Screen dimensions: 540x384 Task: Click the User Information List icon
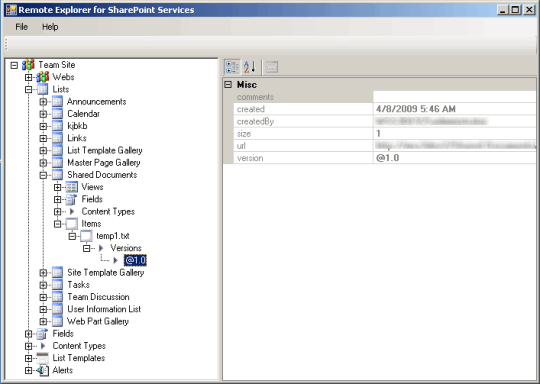pyautogui.click(x=57, y=309)
